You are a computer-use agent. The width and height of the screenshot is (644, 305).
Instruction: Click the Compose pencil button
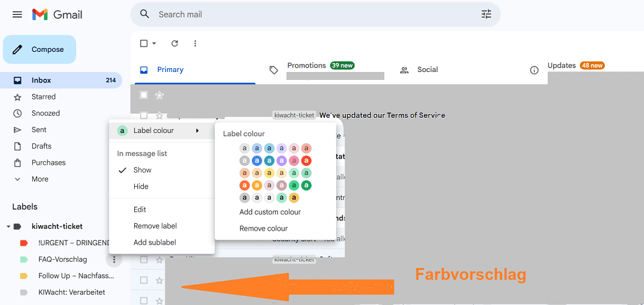click(x=40, y=49)
